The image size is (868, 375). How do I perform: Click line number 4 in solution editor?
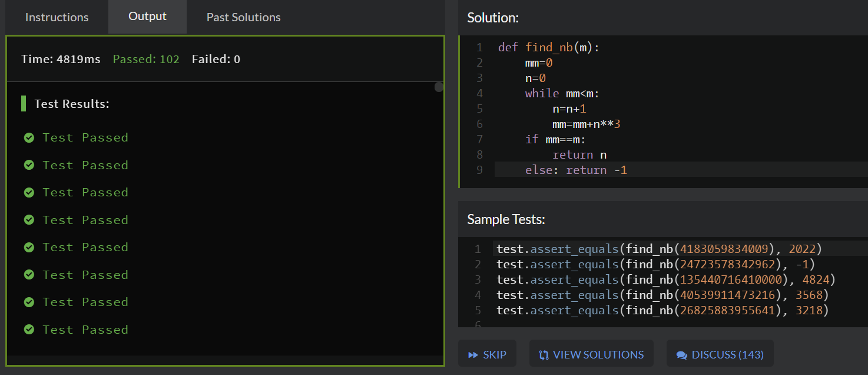click(x=479, y=93)
